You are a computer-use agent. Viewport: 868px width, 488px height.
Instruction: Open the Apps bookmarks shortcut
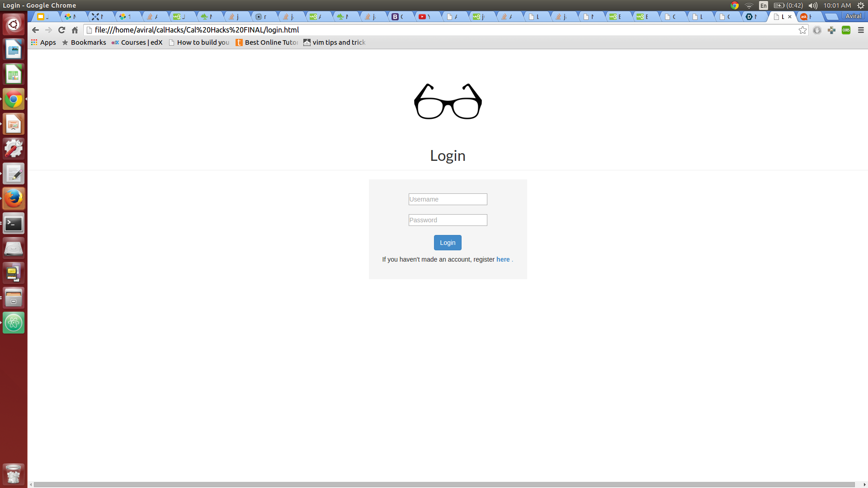pyautogui.click(x=43, y=42)
